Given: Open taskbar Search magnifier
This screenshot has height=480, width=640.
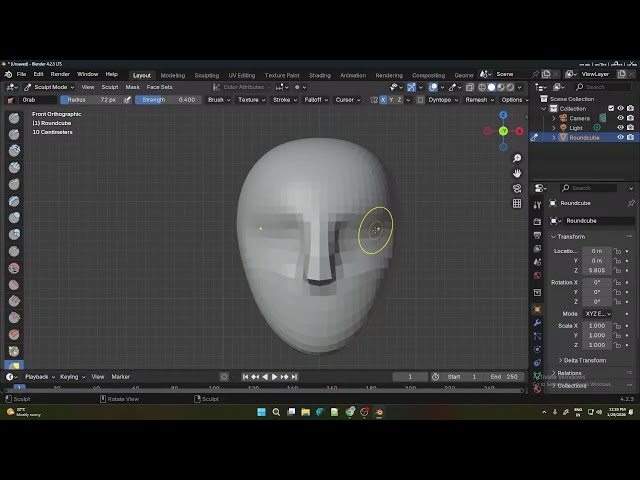Looking at the screenshot, I should click(x=276, y=412).
